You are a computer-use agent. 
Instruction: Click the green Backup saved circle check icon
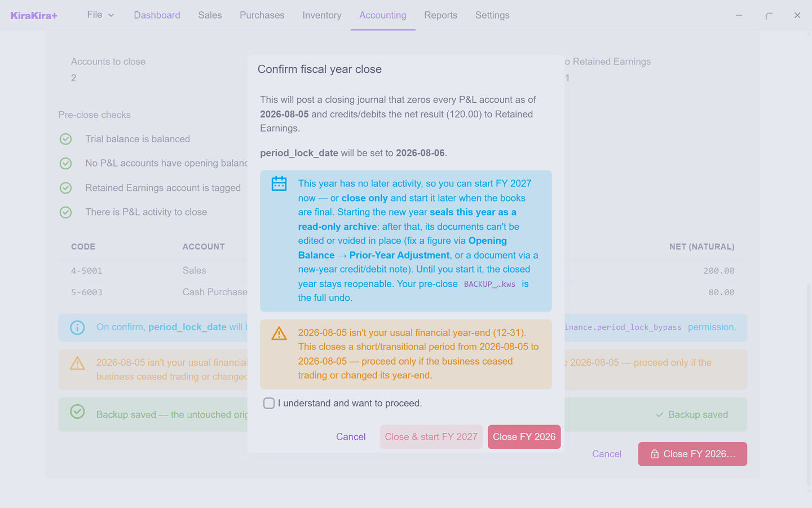pos(77,411)
